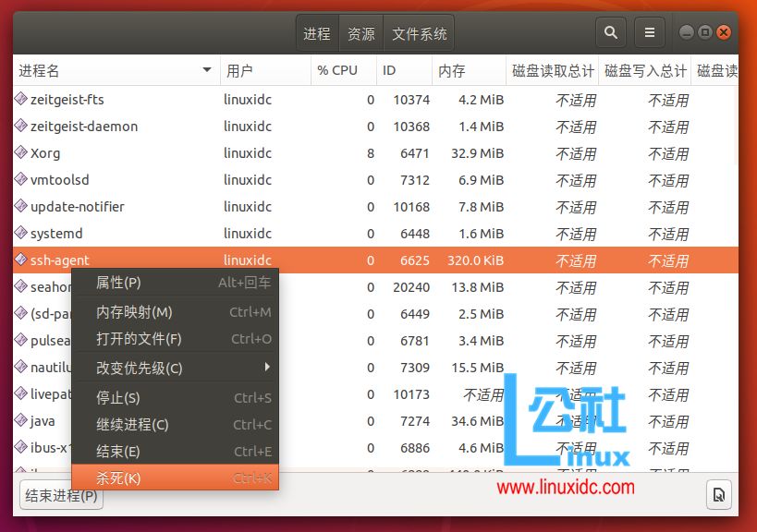757x532 pixels.
Task: Click the java process icon
Action: point(21,421)
